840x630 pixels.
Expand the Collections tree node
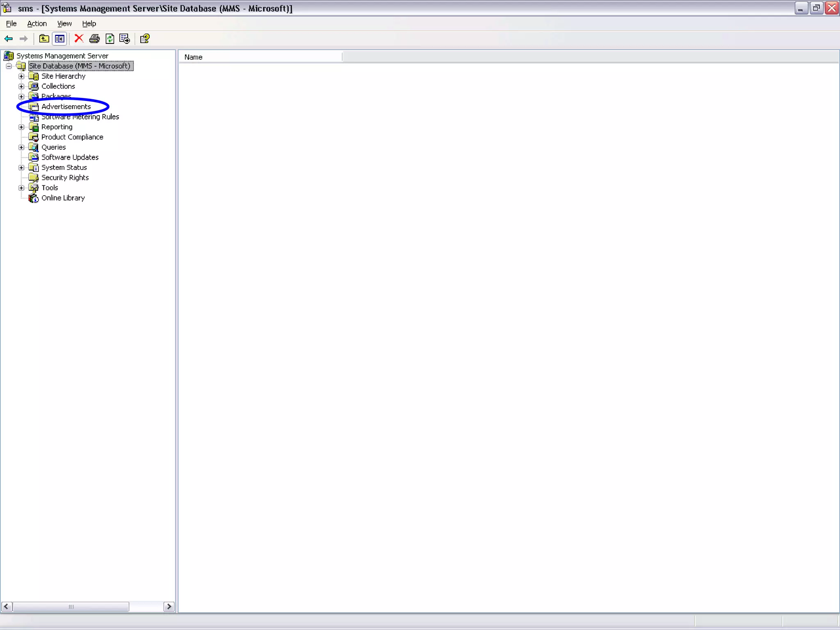point(21,87)
